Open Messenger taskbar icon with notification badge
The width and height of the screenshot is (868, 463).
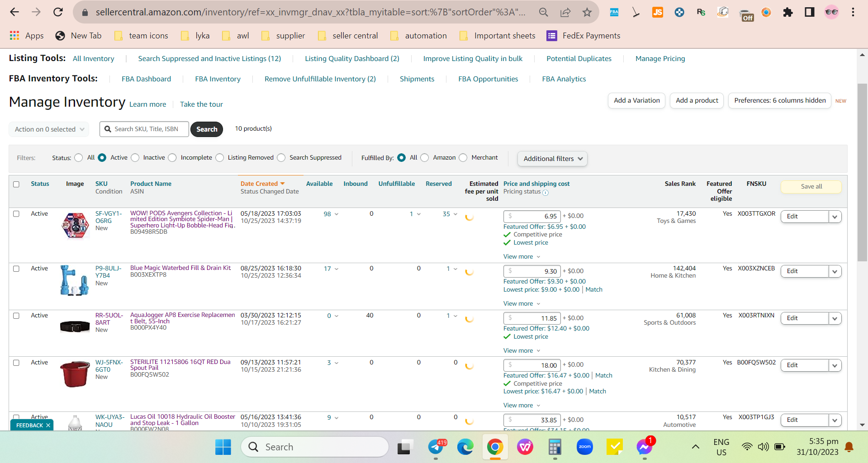click(644, 447)
